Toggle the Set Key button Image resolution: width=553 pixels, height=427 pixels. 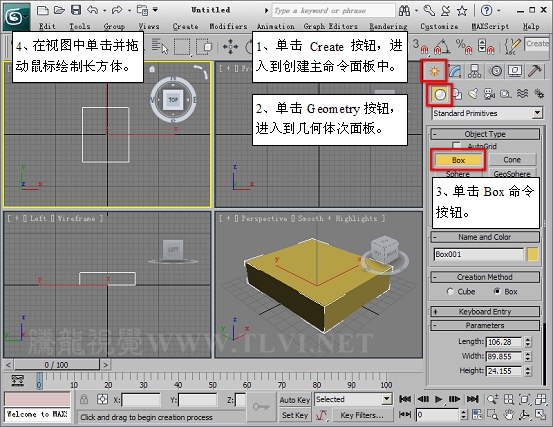pos(294,415)
